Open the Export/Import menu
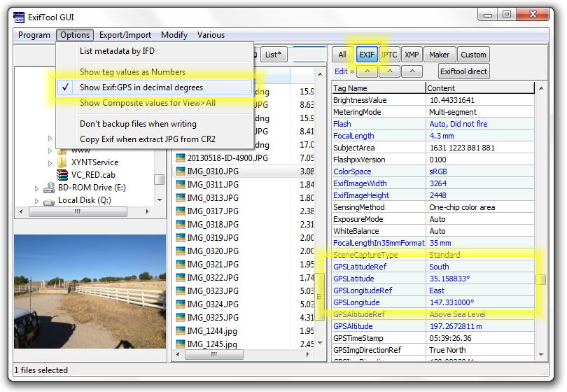Image resolution: width=567 pixels, height=392 pixels. (125, 35)
